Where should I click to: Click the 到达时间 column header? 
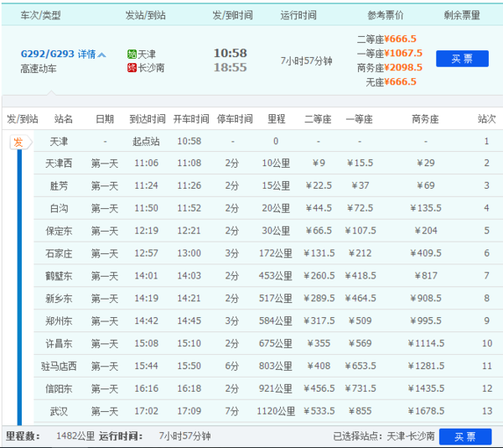click(148, 119)
